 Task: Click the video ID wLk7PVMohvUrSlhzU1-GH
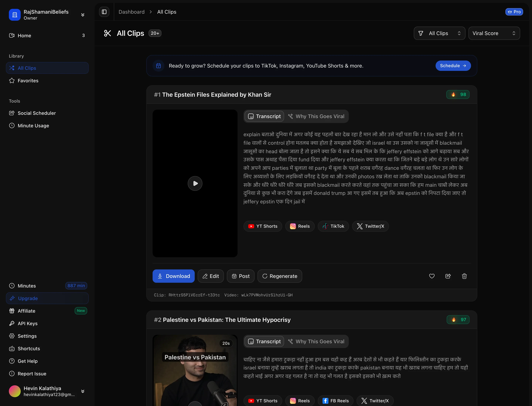coord(267,295)
